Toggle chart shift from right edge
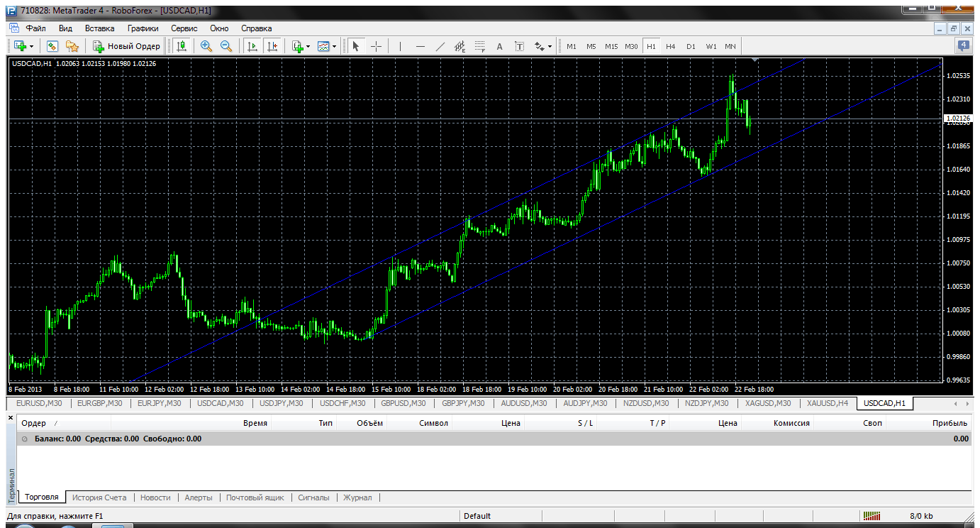 coord(272,46)
